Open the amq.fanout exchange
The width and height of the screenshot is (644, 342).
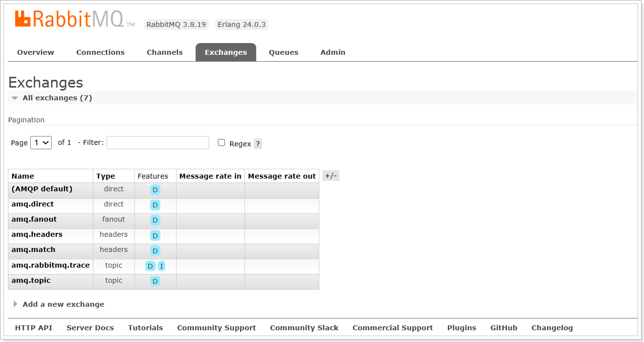[x=34, y=219]
